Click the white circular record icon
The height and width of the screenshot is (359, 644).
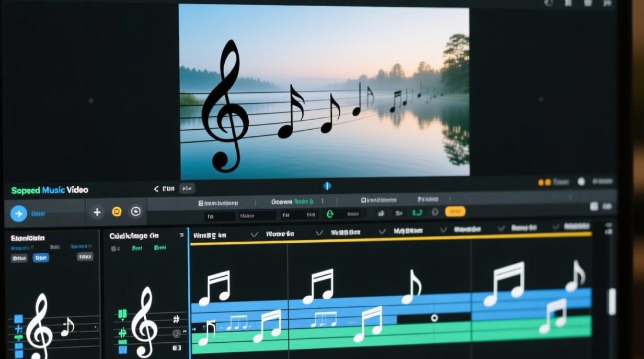(x=136, y=212)
